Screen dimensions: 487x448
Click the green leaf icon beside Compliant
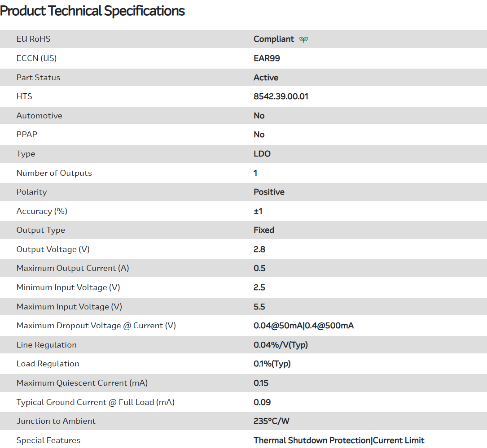[x=304, y=39]
